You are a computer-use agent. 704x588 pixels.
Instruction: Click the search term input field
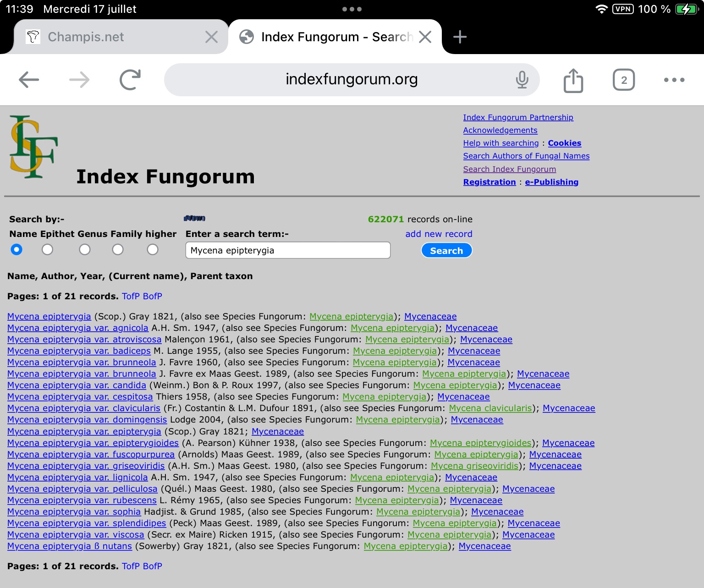pos(287,250)
